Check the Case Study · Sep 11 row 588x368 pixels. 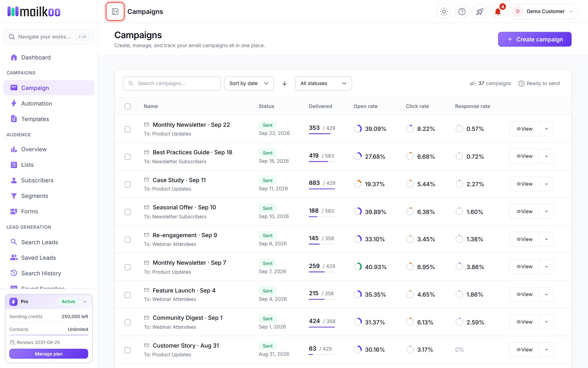[x=127, y=185]
